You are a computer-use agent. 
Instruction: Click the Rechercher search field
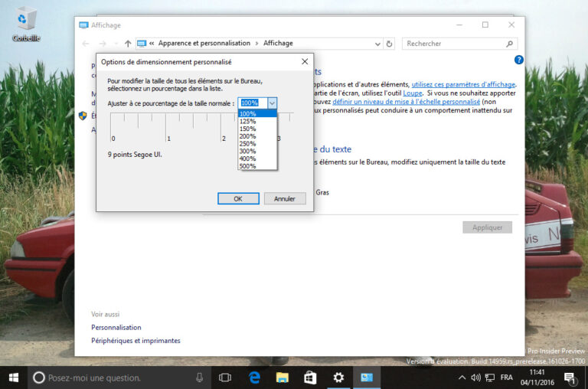click(x=458, y=44)
